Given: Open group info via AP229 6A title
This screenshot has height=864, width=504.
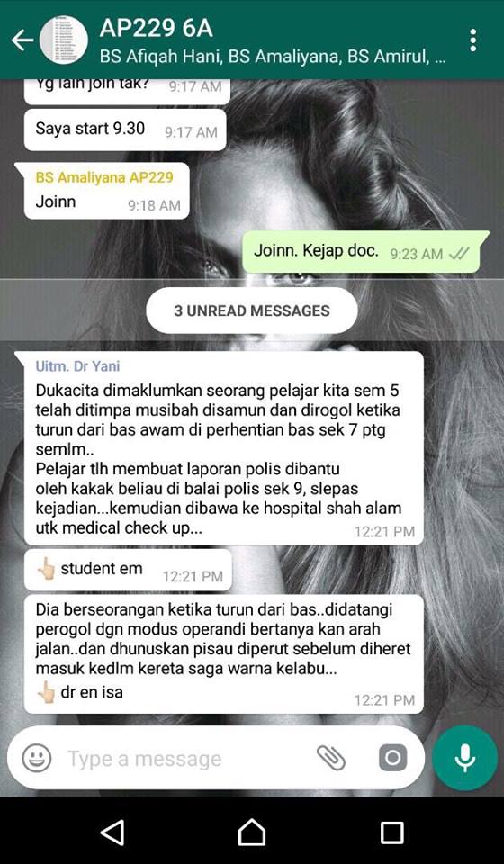Looking at the screenshot, I should click(156, 29).
